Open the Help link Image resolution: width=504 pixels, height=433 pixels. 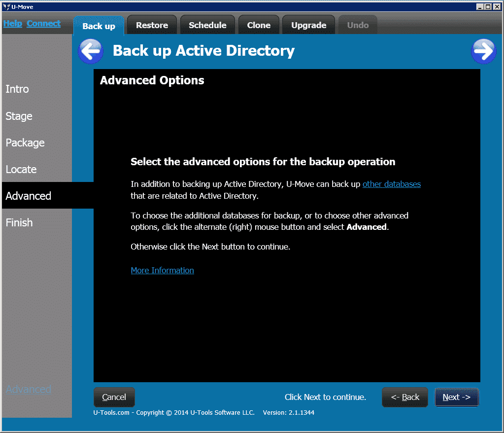(x=12, y=24)
